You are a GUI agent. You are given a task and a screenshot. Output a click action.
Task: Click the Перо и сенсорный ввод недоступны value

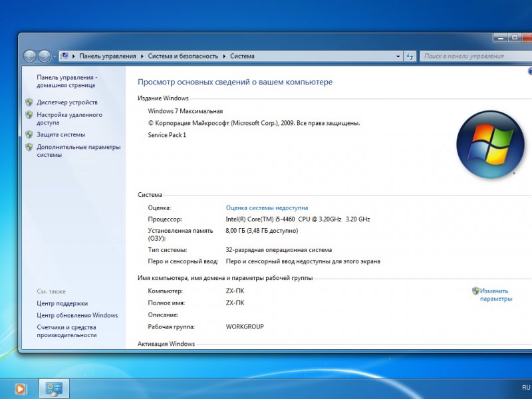point(303,261)
